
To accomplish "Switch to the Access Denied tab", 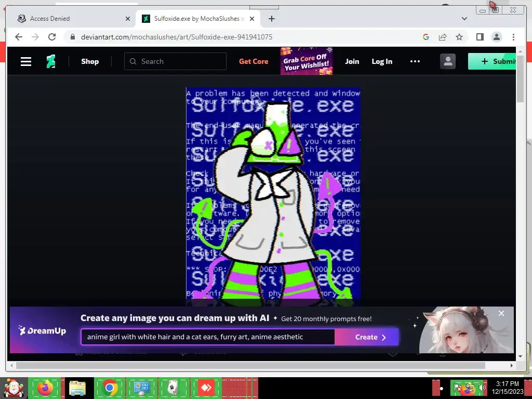I will 74,19.
